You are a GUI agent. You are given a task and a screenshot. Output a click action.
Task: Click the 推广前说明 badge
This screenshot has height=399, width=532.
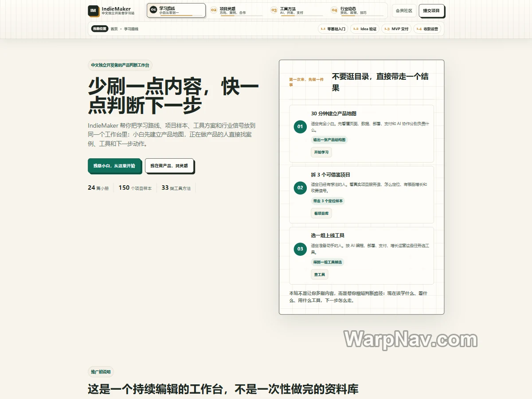click(x=101, y=372)
